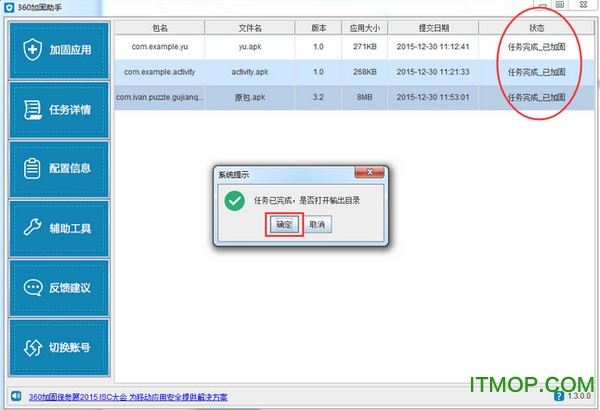
Task: Click the 268KB size cell
Action: [x=365, y=72]
